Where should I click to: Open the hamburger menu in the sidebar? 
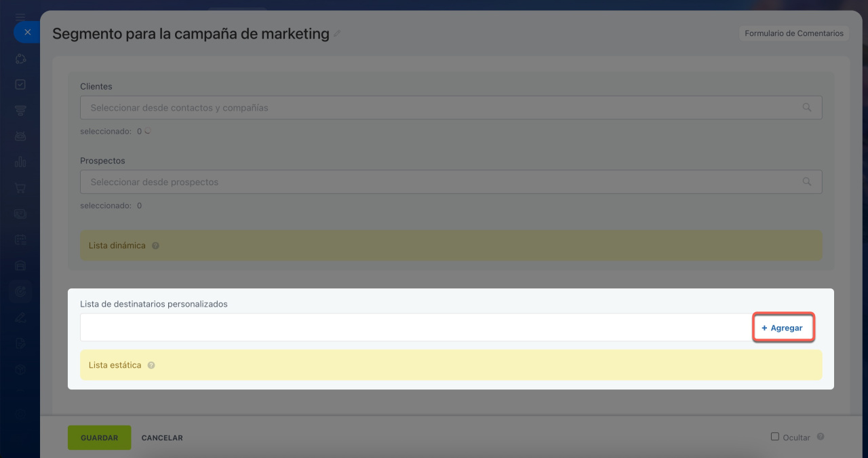tap(20, 16)
